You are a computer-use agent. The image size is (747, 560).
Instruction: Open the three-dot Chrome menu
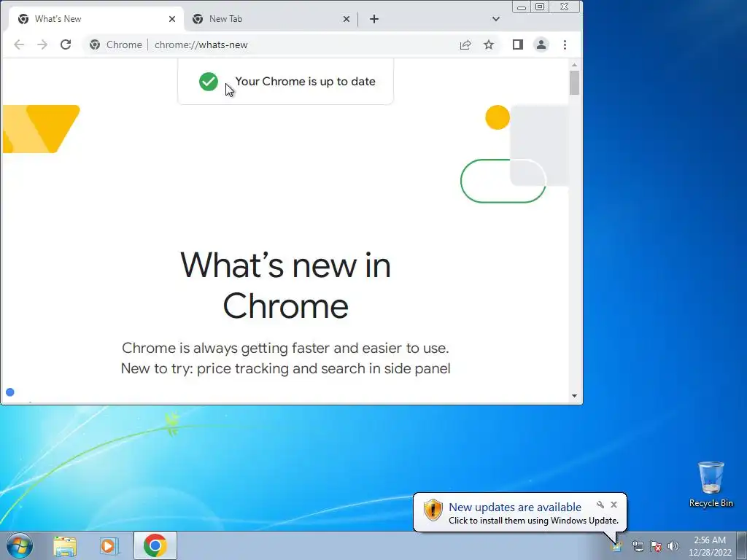(x=565, y=44)
